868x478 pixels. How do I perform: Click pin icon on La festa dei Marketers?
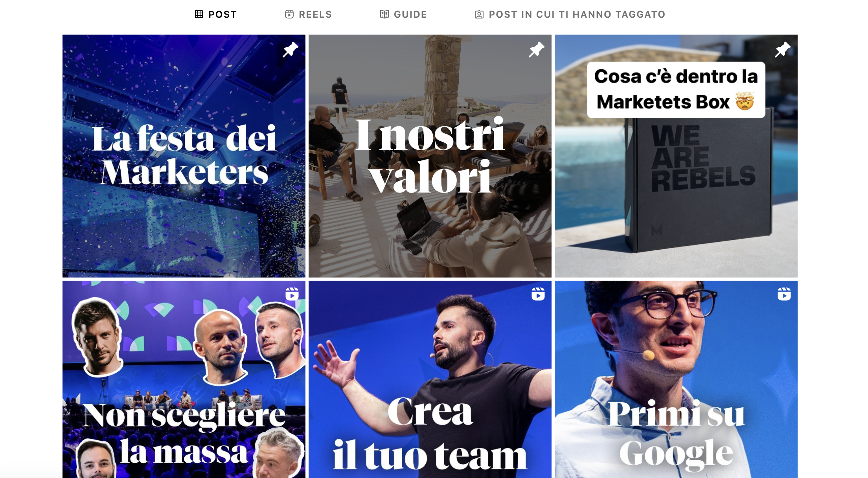291,50
